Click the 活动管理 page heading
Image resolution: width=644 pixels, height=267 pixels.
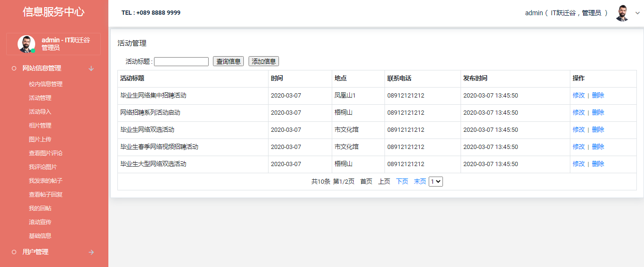click(x=132, y=43)
